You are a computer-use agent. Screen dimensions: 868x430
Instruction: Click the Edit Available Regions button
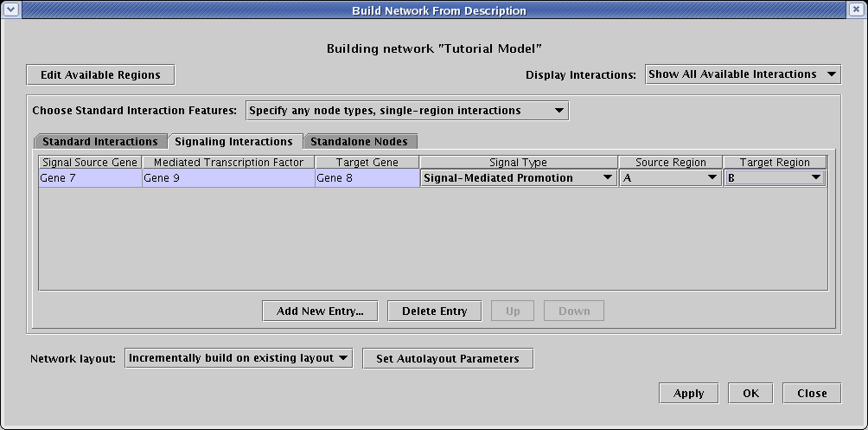tap(100, 75)
